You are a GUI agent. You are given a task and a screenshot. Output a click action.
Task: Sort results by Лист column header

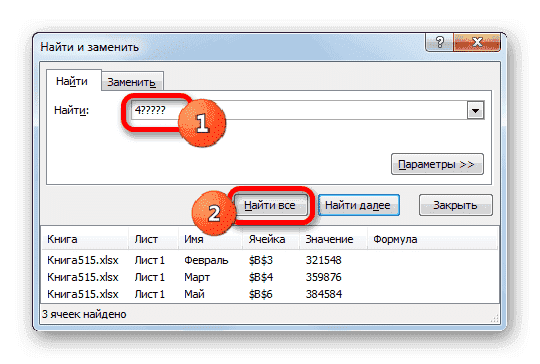coord(154,239)
